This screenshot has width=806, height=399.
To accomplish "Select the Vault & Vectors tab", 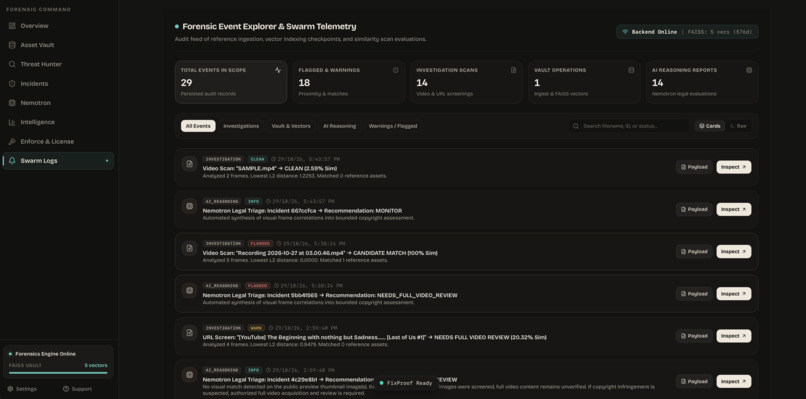I will click(291, 126).
